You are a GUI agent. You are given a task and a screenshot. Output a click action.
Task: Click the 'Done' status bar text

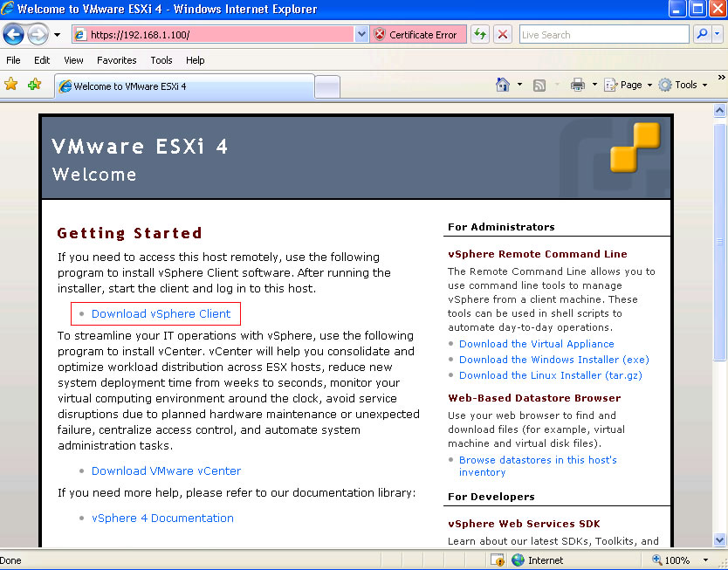point(10,560)
